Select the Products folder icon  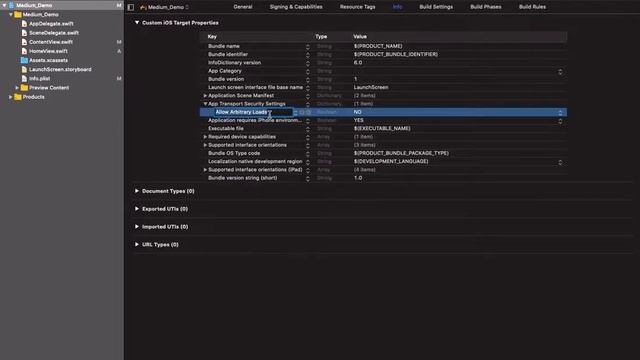(x=18, y=97)
